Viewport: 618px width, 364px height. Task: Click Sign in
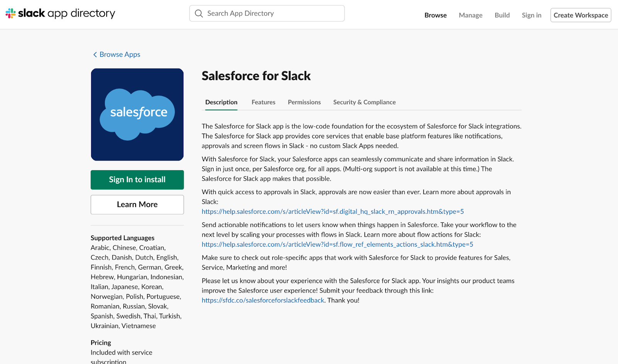[531, 15]
